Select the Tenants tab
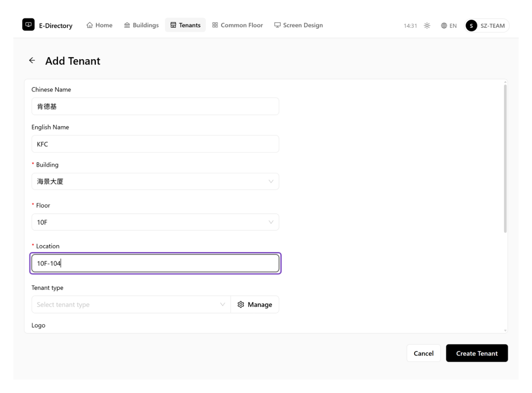 pyautogui.click(x=185, y=25)
